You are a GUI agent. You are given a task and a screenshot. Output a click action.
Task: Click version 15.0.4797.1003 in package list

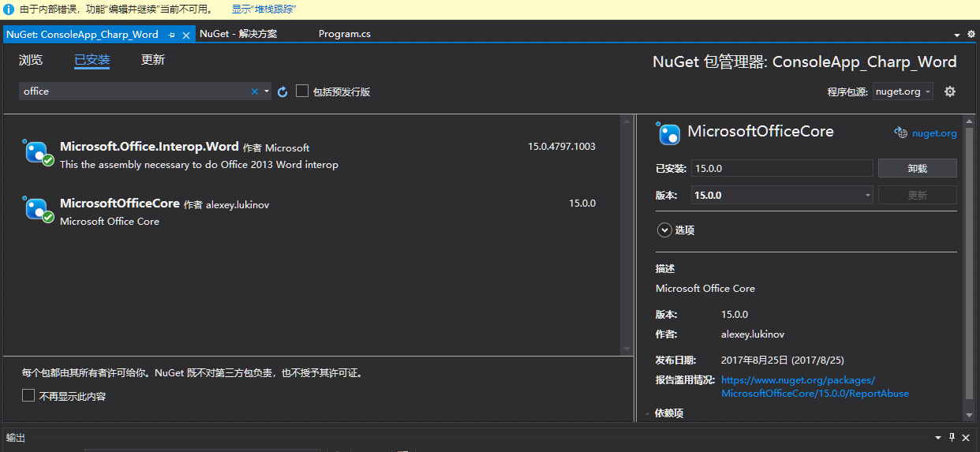point(562,147)
